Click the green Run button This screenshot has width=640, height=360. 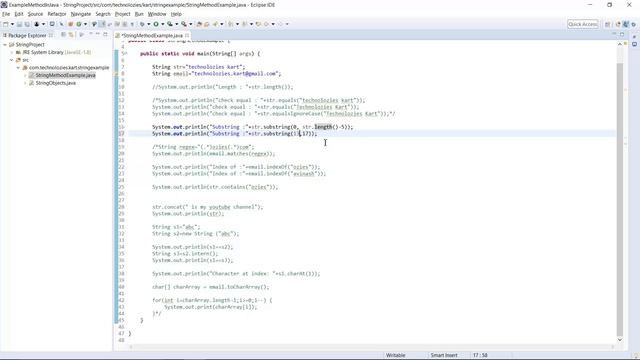156,24
